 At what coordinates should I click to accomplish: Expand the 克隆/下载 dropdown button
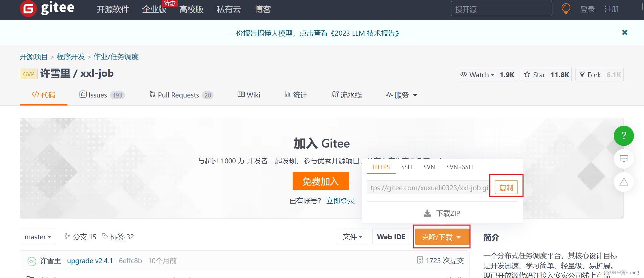[x=442, y=237]
